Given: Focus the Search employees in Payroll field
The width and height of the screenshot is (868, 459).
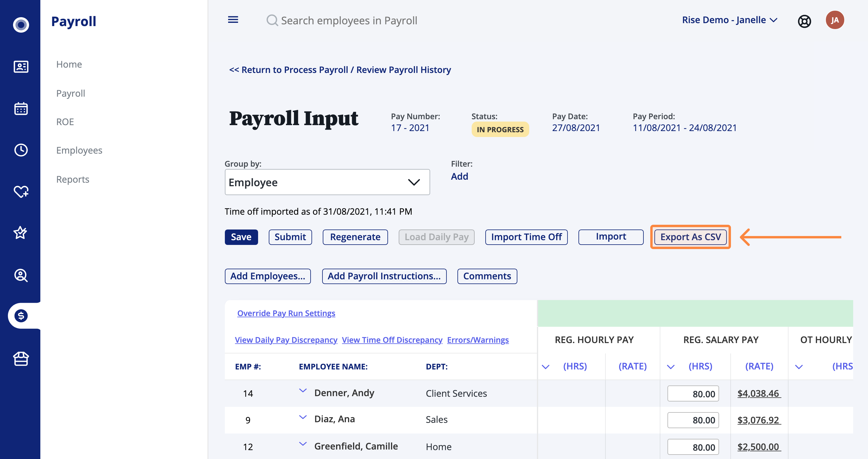Looking at the screenshot, I should click(x=349, y=20).
